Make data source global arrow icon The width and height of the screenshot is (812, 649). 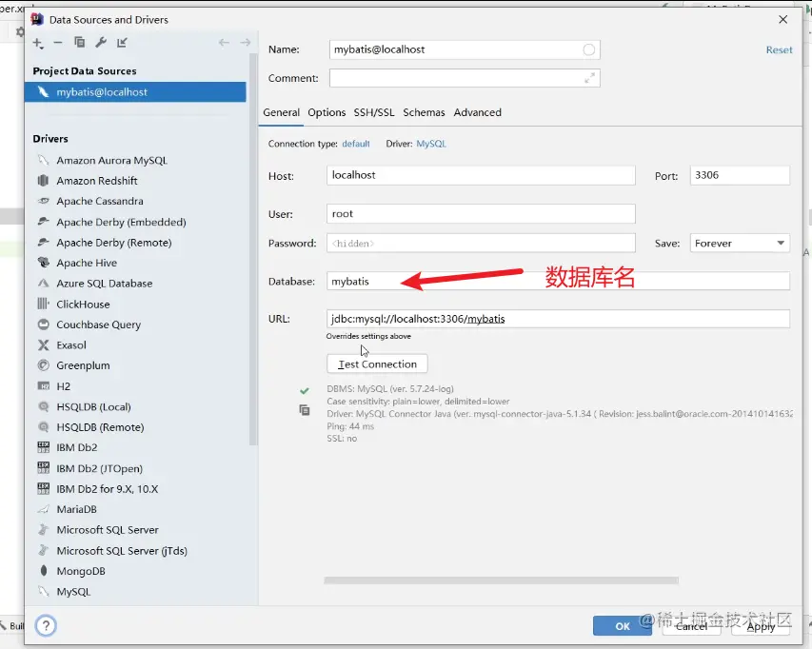pyautogui.click(x=122, y=43)
